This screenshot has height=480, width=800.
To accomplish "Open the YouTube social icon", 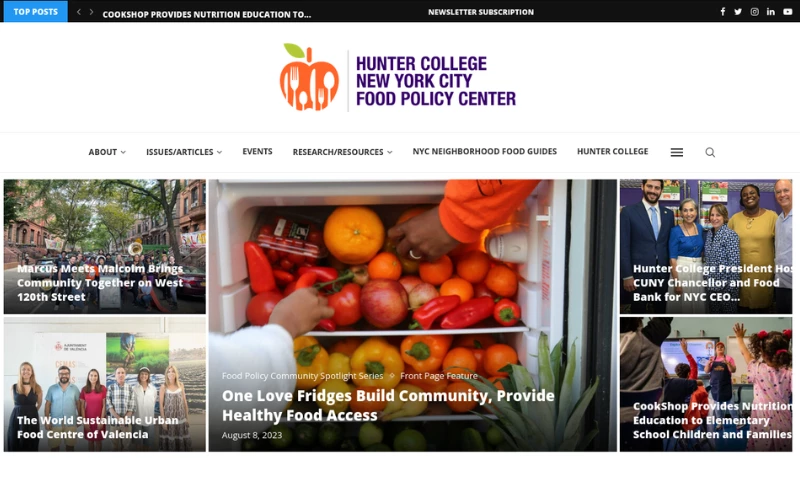I will [788, 12].
